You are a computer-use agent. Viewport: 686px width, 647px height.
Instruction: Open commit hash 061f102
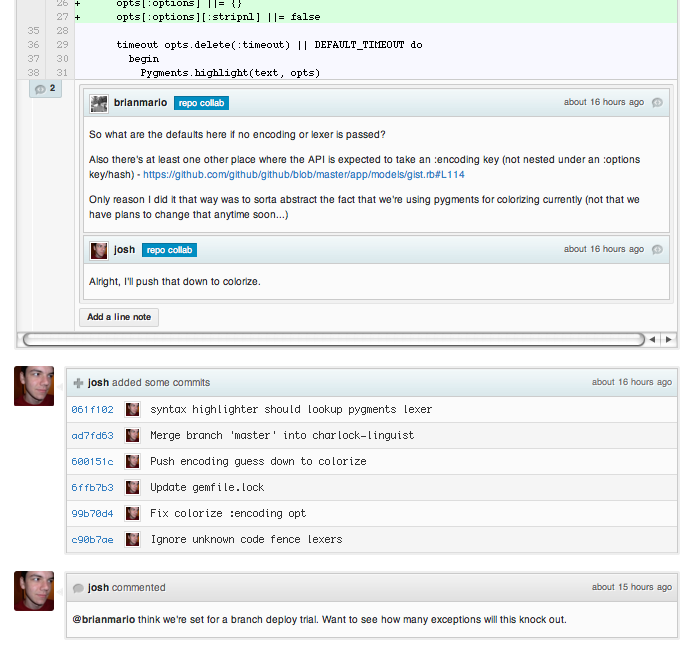tap(92, 409)
